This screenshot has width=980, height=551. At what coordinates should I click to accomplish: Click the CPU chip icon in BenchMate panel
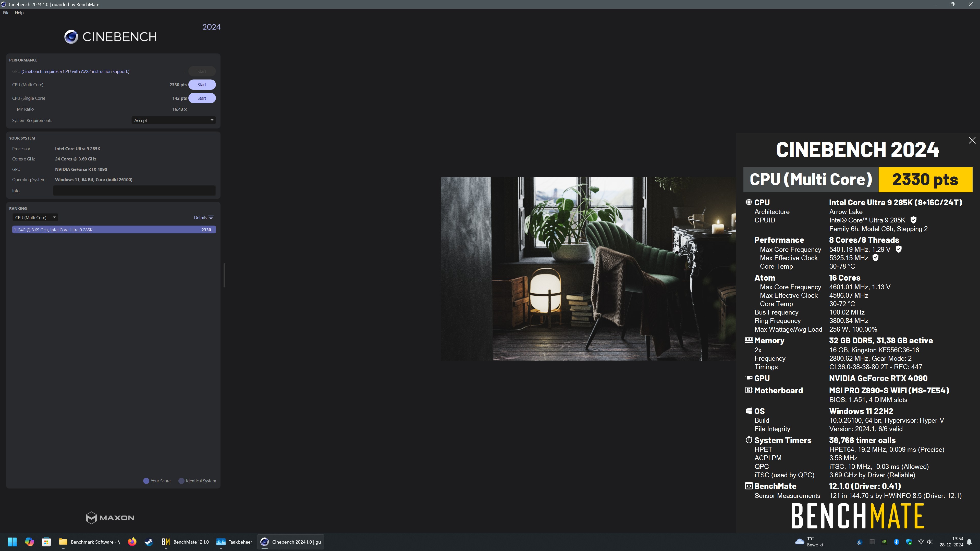[x=749, y=202]
